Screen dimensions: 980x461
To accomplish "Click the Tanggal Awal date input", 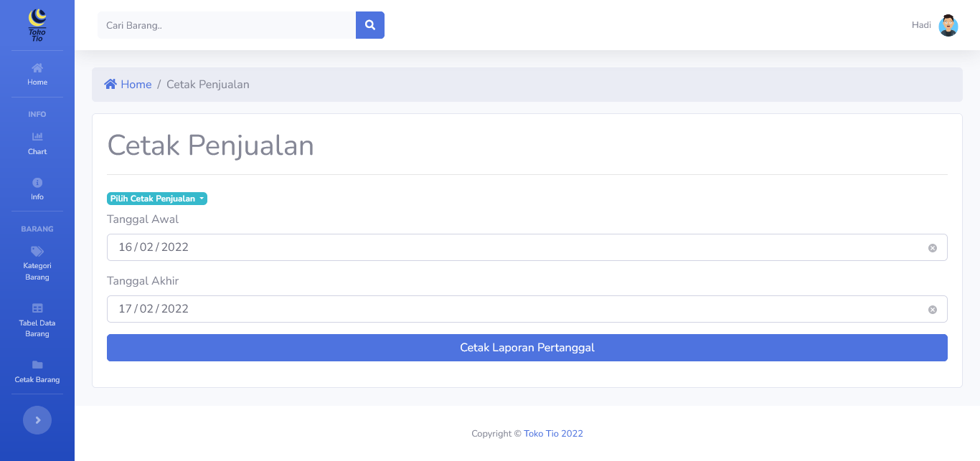I will point(502,247).
